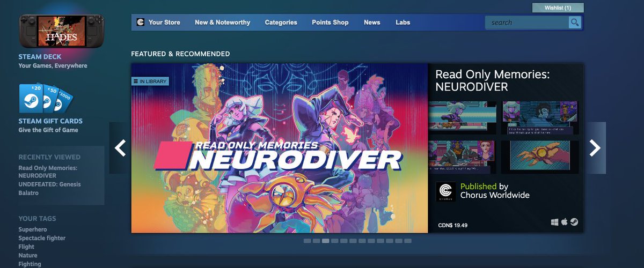
Task: Click the STEAM DECK link
Action: point(40,57)
